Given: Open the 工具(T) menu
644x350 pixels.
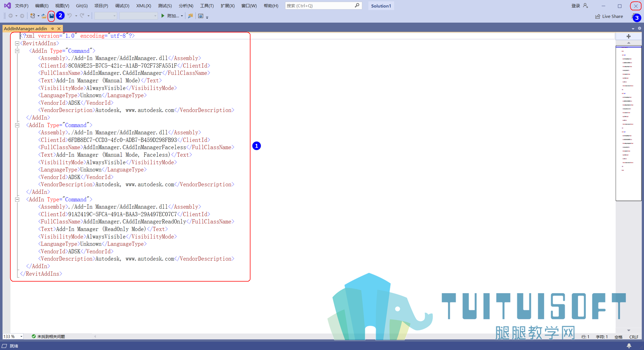Looking at the screenshot, I should (207, 6).
